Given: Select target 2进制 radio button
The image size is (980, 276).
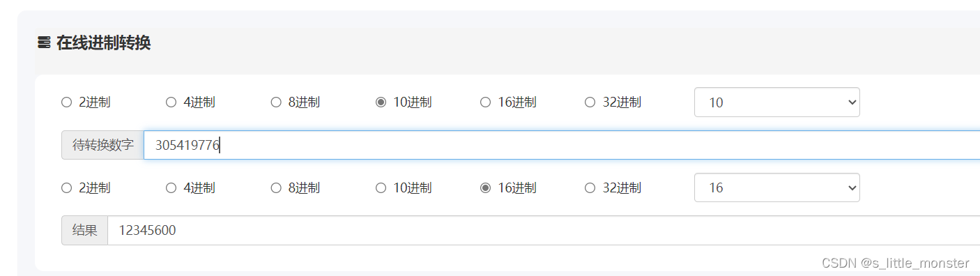Looking at the screenshot, I should (x=67, y=187).
